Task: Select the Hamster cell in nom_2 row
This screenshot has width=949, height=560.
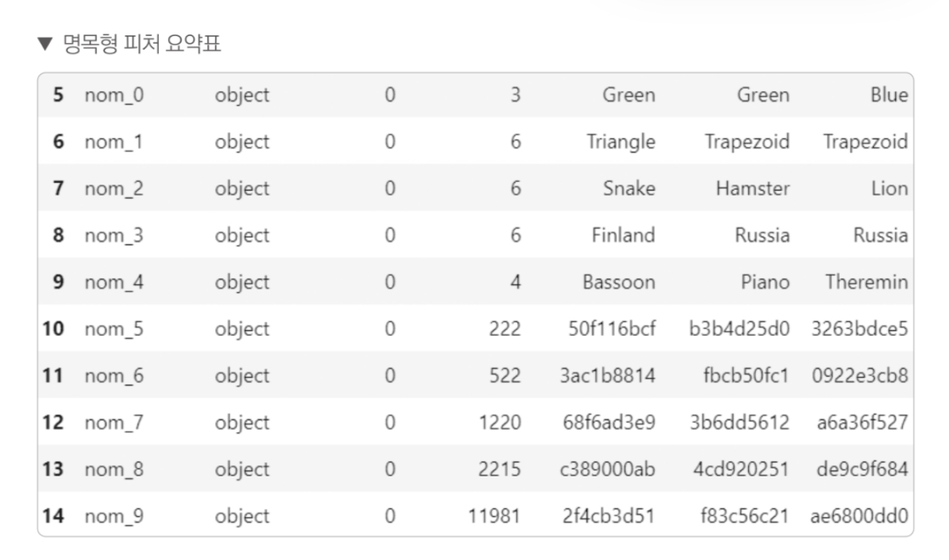Action: pos(753,189)
